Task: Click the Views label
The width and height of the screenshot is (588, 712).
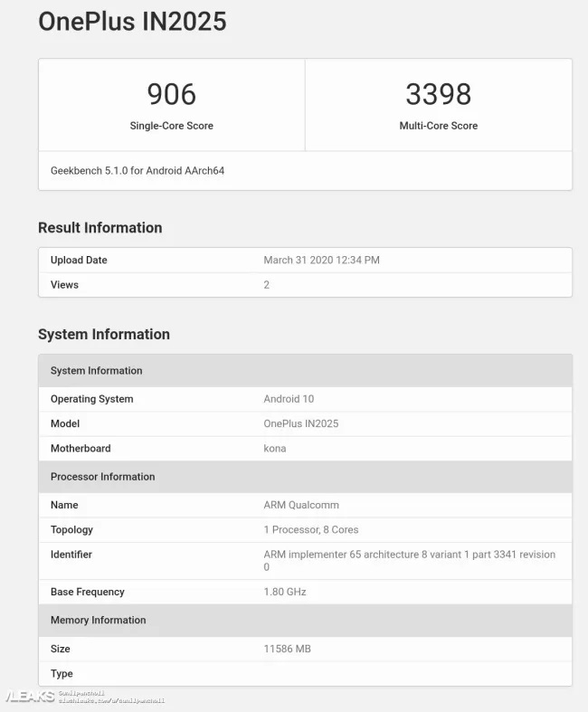Action: (x=64, y=285)
